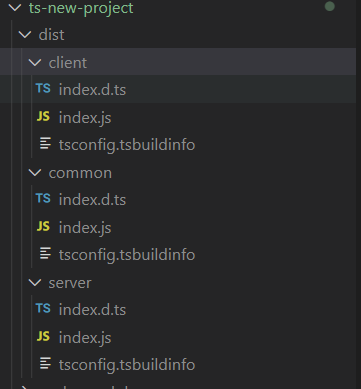Collapse the server folder chevron
The image size is (361, 389).
(x=35, y=283)
